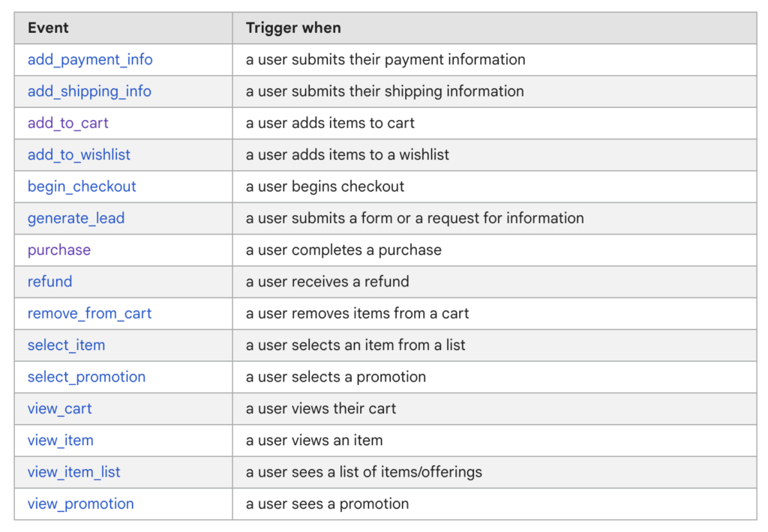Click the generate_lead event link
Image resolution: width=768 pixels, height=532 pixels.
click(76, 219)
